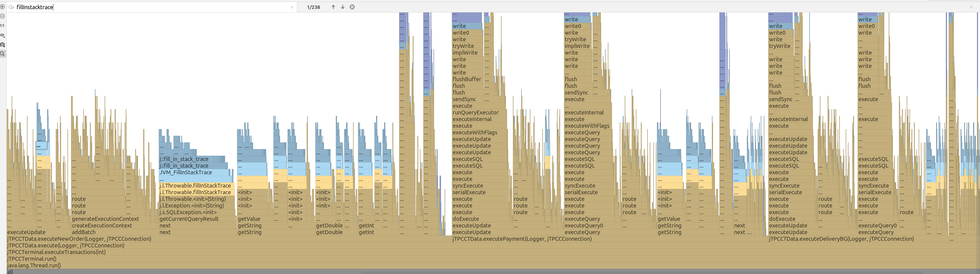
Task: Open the camera capture image dropdown
Action: click(x=2, y=44)
